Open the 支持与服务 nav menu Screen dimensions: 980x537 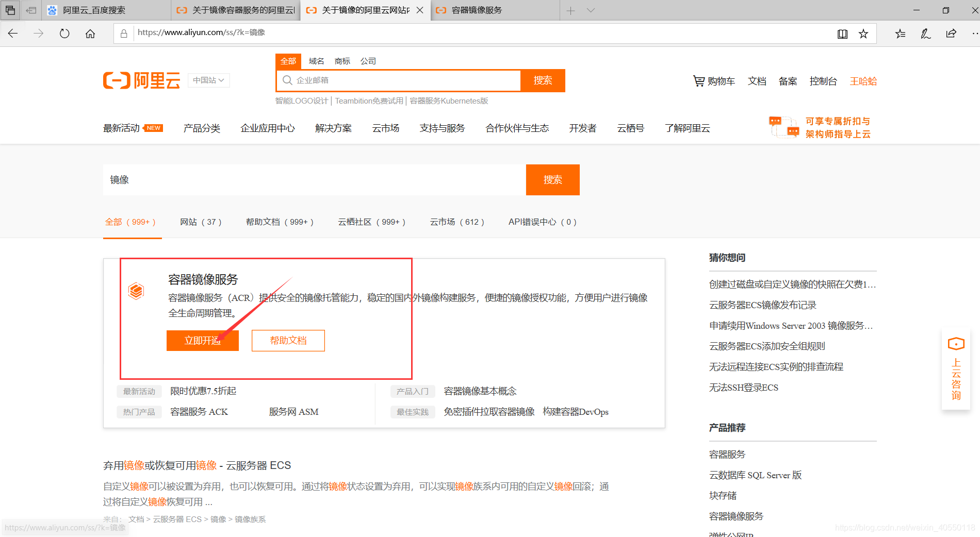click(x=442, y=128)
